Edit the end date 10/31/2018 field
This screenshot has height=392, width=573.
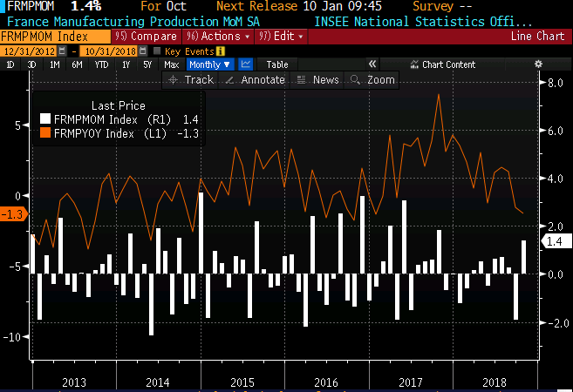click(109, 51)
